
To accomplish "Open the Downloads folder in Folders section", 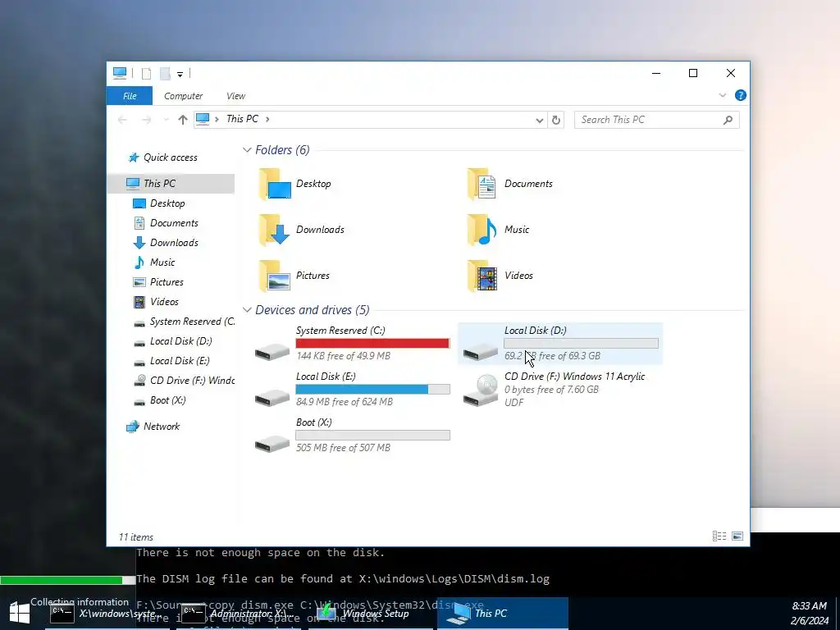I will click(301, 230).
